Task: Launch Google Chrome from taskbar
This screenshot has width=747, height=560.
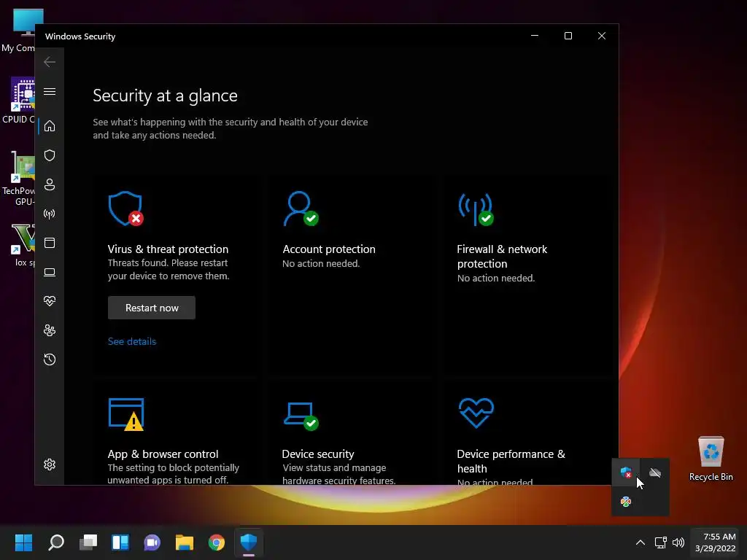Action: pos(217,542)
